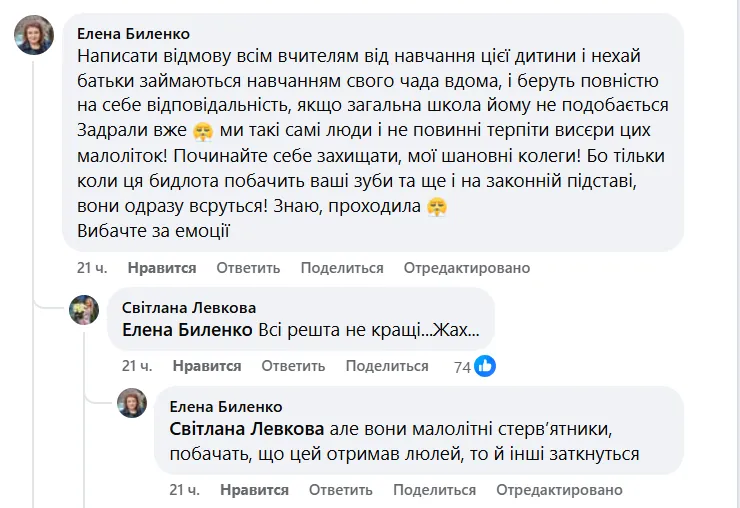
Task: Open Отредактировано on the last nested reply
Action: coord(559,490)
